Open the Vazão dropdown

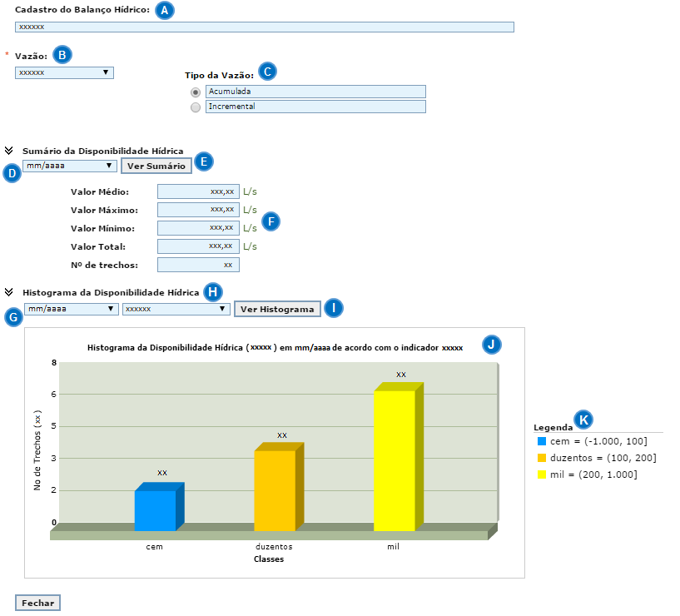(x=64, y=72)
